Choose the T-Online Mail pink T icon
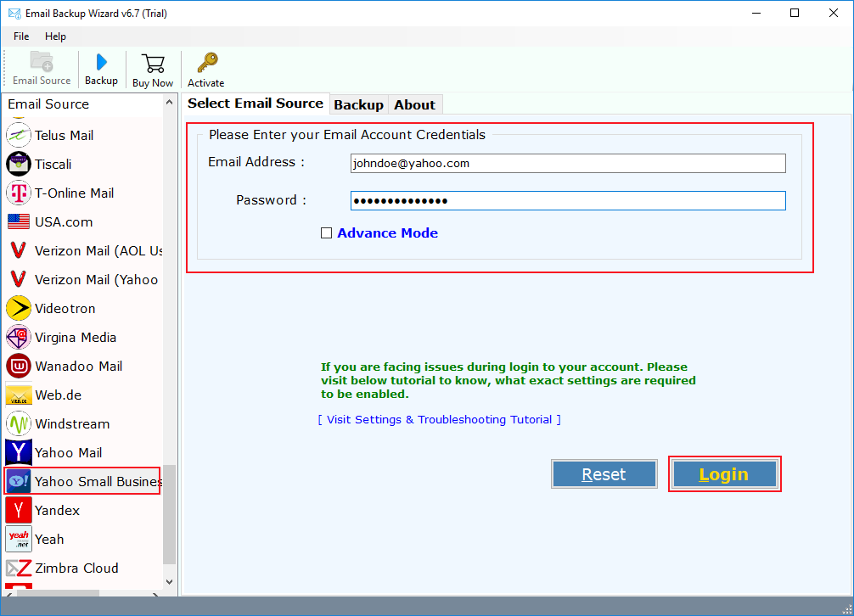 coord(19,193)
